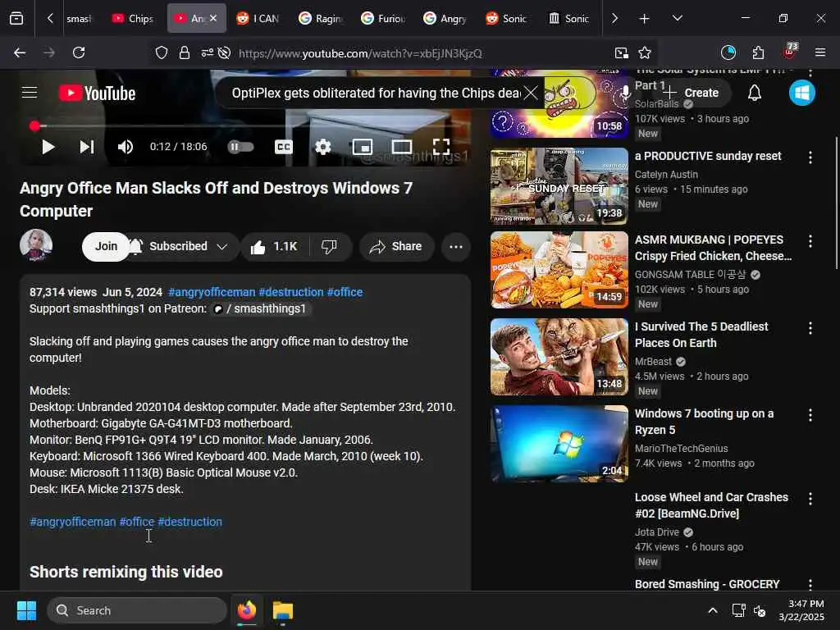Close the active YouTube browser tab
Image resolution: width=840 pixels, height=630 pixels.
click(x=213, y=18)
